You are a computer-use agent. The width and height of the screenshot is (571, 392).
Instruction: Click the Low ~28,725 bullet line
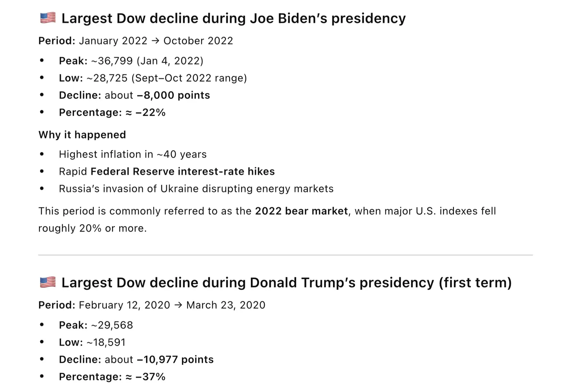(153, 78)
